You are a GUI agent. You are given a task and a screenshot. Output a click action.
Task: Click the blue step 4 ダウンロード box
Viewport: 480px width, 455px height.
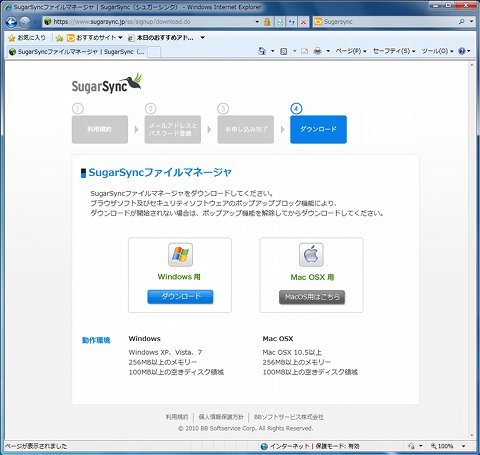(x=318, y=129)
